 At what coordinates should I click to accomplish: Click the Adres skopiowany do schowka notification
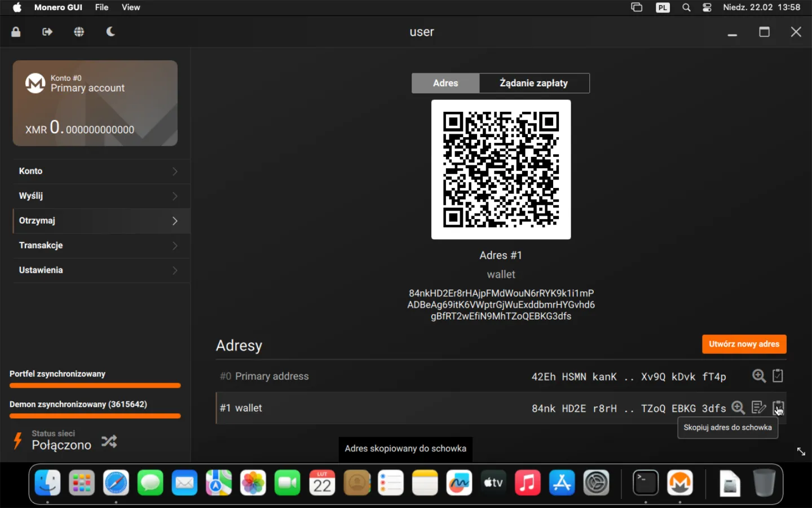coord(405,449)
